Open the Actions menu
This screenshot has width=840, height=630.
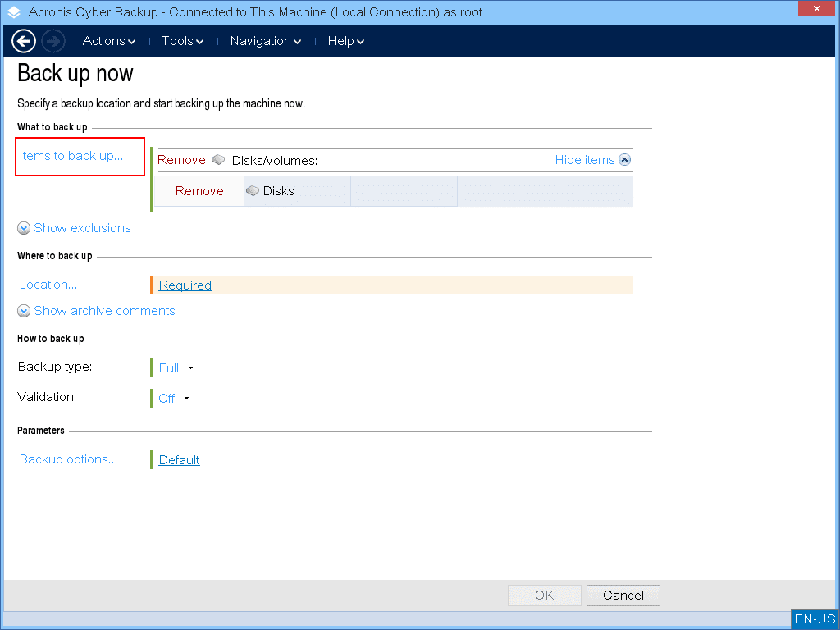(109, 41)
